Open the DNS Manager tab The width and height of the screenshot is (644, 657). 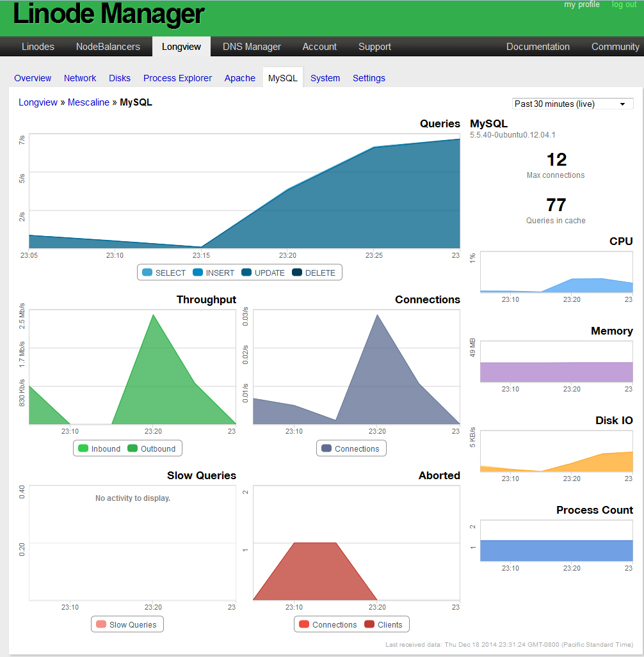(252, 47)
